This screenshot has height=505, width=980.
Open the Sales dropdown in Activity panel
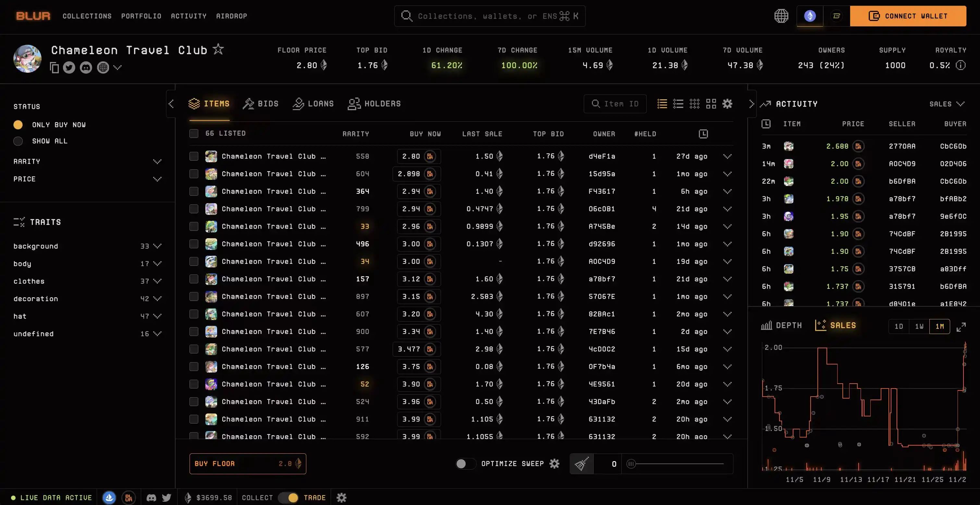(x=946, y=104)
